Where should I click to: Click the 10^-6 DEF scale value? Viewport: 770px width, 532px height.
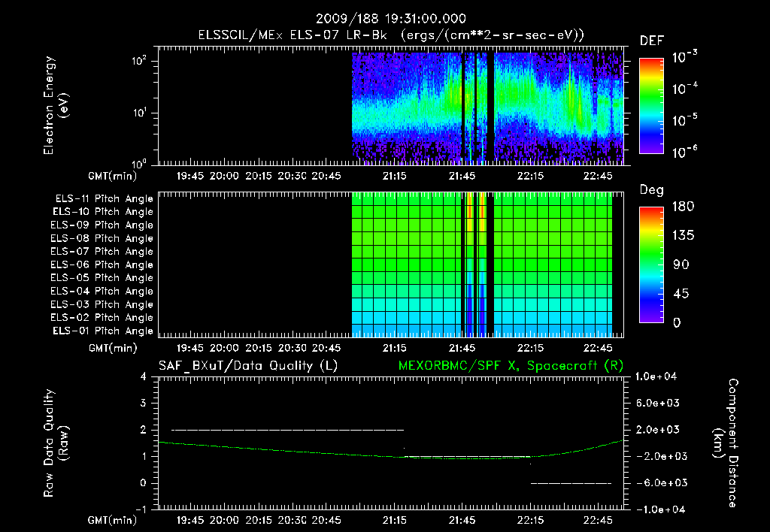pyautogui.click(x=684, y=152)
